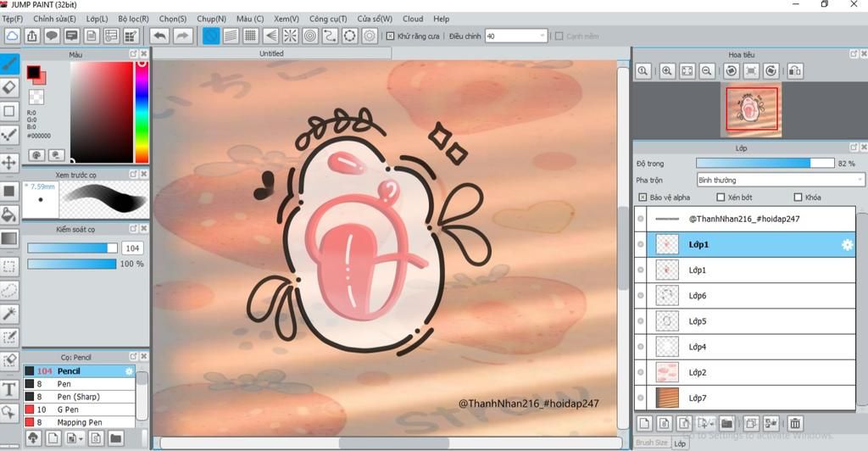Select the Eraser tool

click(8, 87)
